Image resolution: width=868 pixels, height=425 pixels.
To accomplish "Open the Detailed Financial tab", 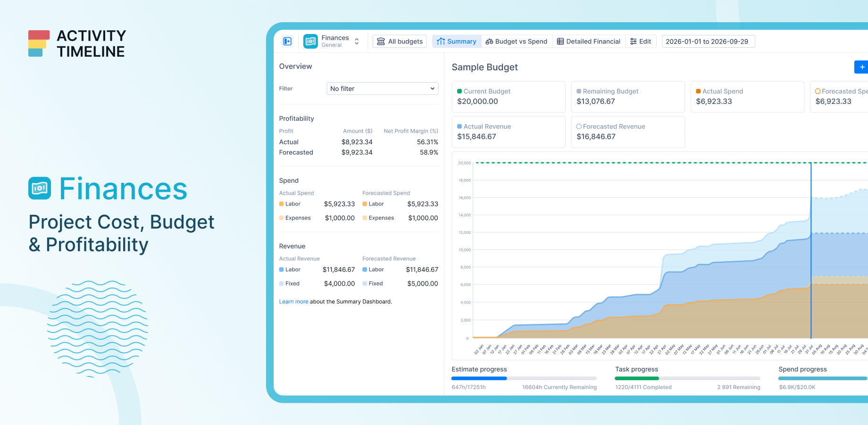I will [x=589, y=42].
